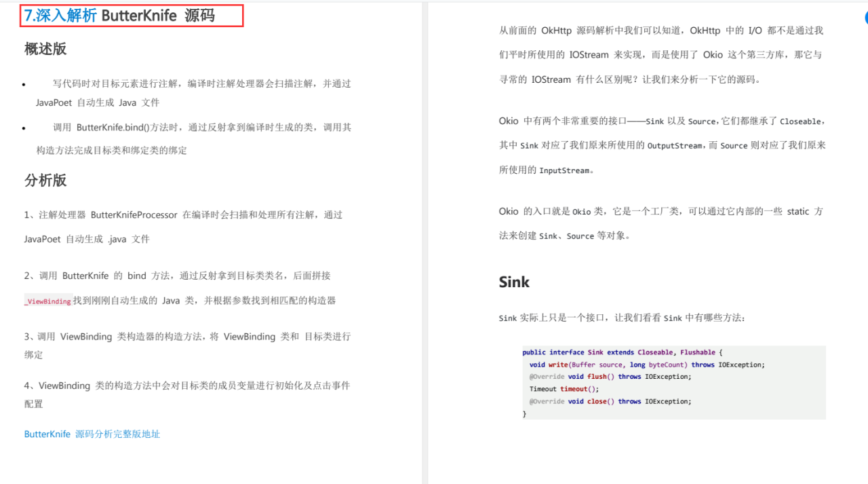Click step 3 line about ViewBinding 类构造器
868x484 pixels.
(x=187, y=336)
